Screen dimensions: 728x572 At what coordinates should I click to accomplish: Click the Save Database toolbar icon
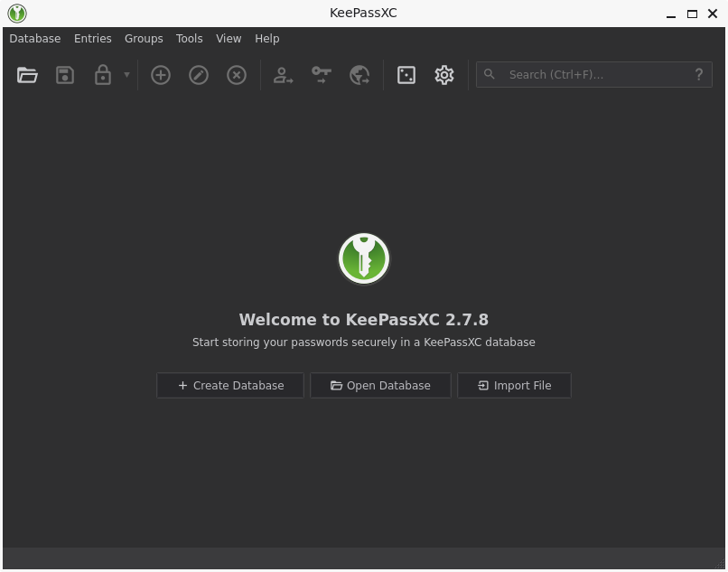[x=65, y=75]
